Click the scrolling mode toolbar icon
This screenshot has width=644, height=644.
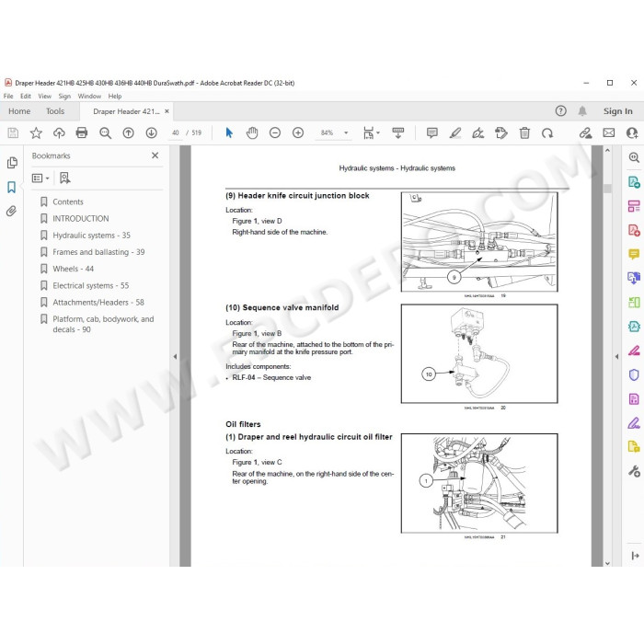click(x=398, y=132)
